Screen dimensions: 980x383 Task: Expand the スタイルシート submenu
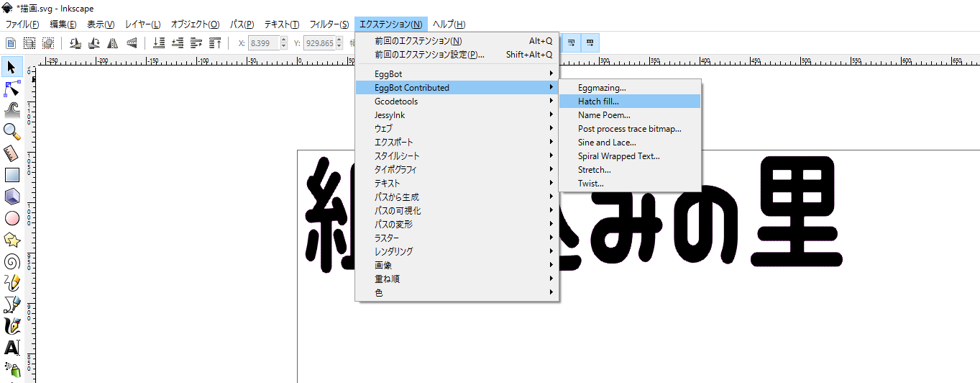457,156
